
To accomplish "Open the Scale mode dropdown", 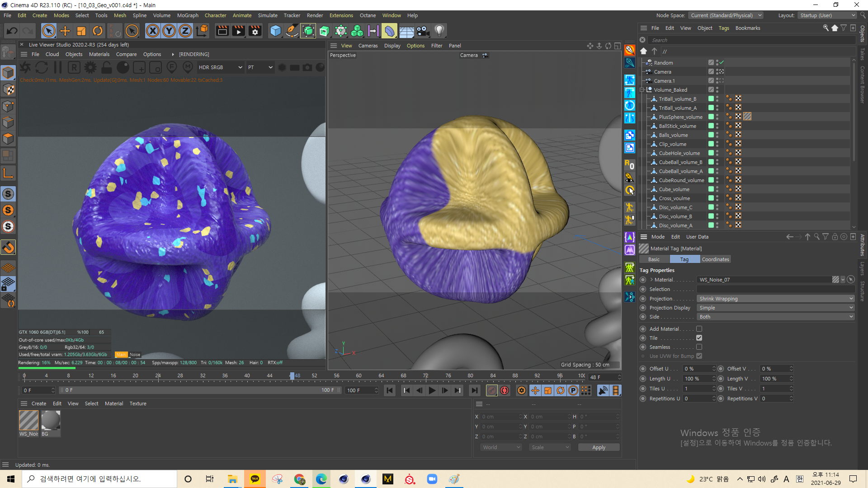I will (x=550, y=447).
